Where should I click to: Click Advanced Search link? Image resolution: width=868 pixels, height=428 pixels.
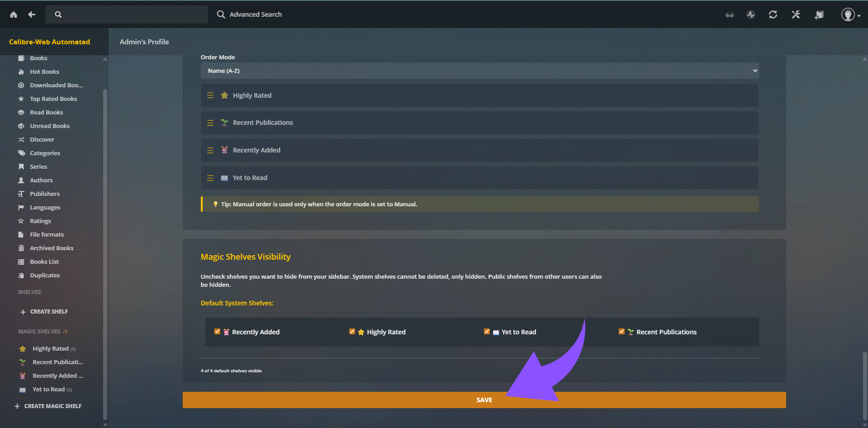coord(255,14)
